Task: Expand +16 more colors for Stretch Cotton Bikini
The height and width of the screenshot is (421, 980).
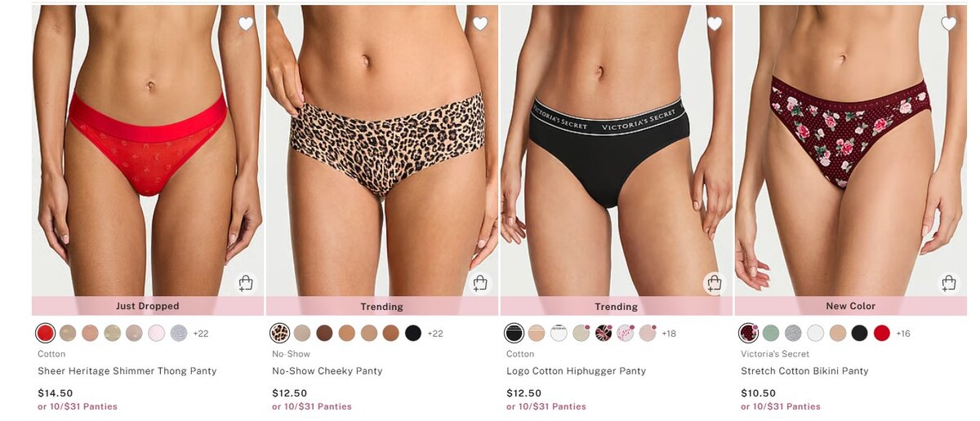Action: tap(903, 334)
